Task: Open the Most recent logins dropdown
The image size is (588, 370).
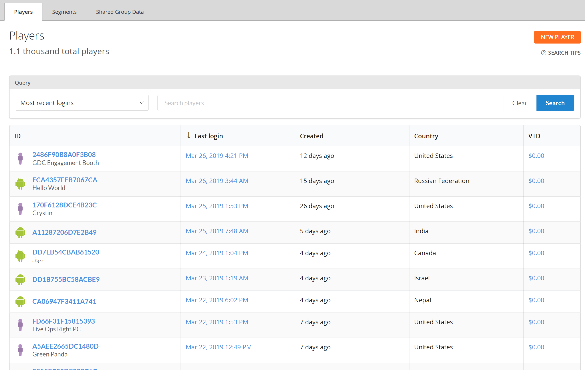Action: click(x=81, y=103)
